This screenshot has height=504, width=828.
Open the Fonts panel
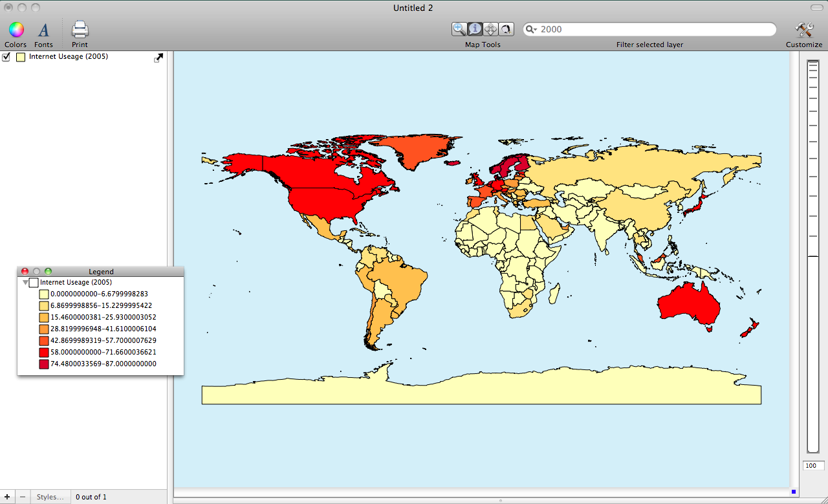43,30
